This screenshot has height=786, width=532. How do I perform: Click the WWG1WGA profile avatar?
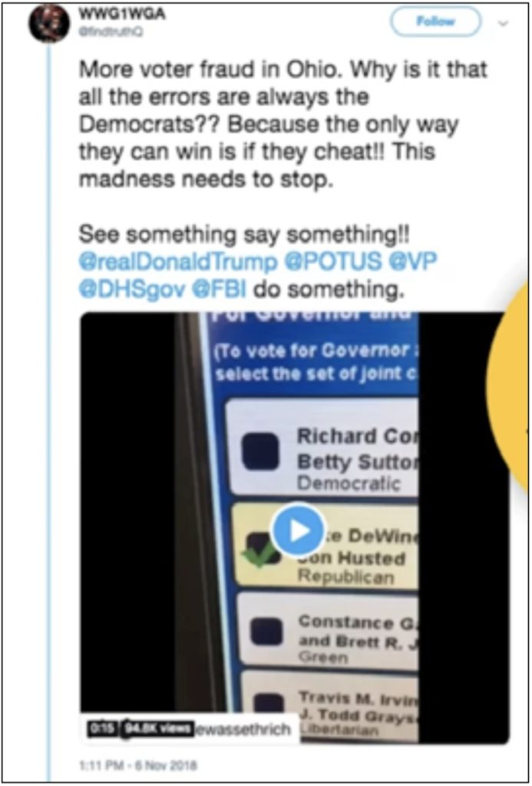coord(48,25)
